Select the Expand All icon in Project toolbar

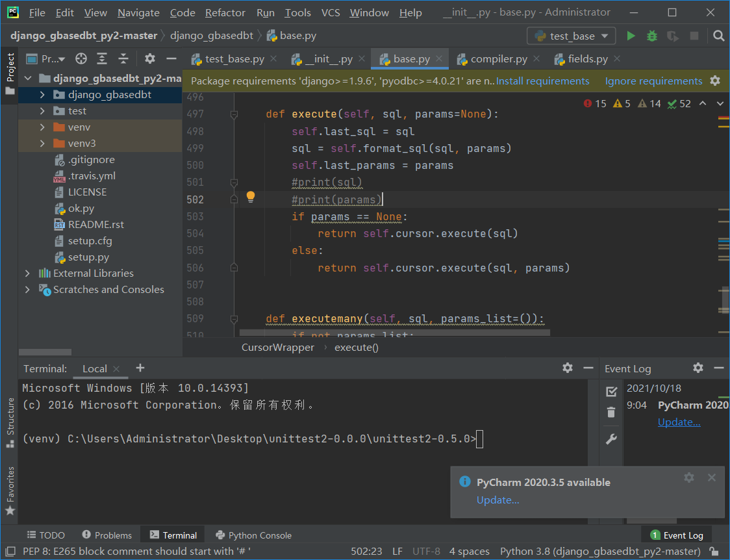(x=102, y=58)
